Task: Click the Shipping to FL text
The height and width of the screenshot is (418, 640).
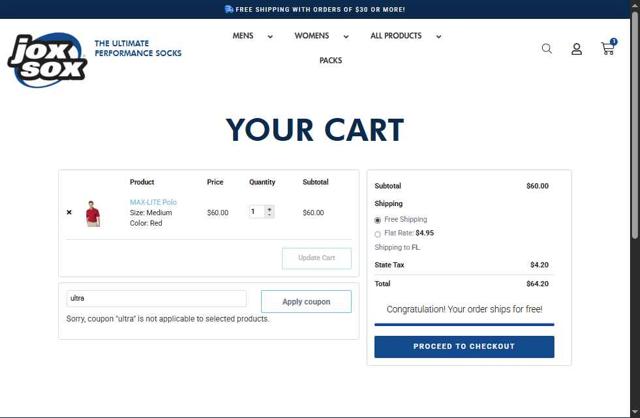Action: (x=397, y=247)
